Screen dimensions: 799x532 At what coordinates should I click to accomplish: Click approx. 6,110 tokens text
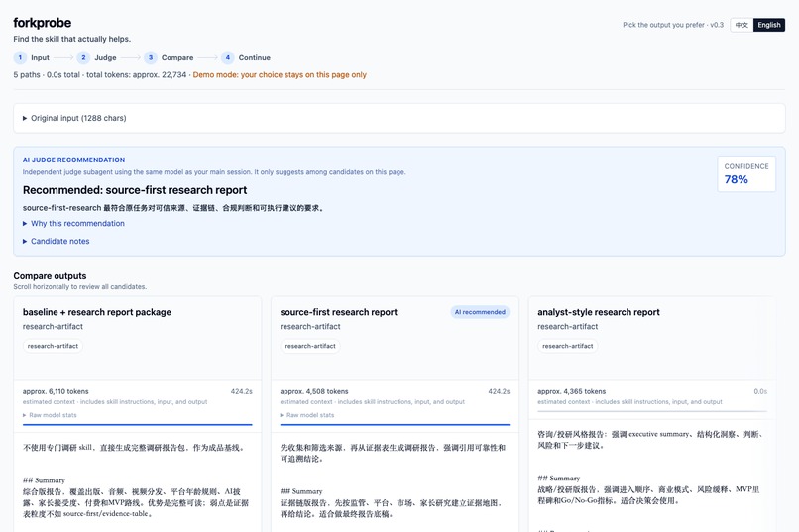click(56, 392)
